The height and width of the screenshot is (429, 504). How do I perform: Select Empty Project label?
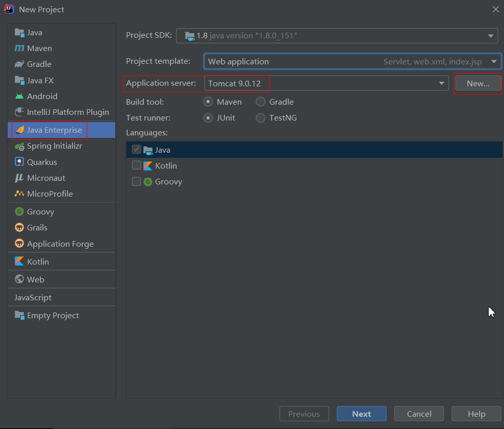click(x=53, y=316)
